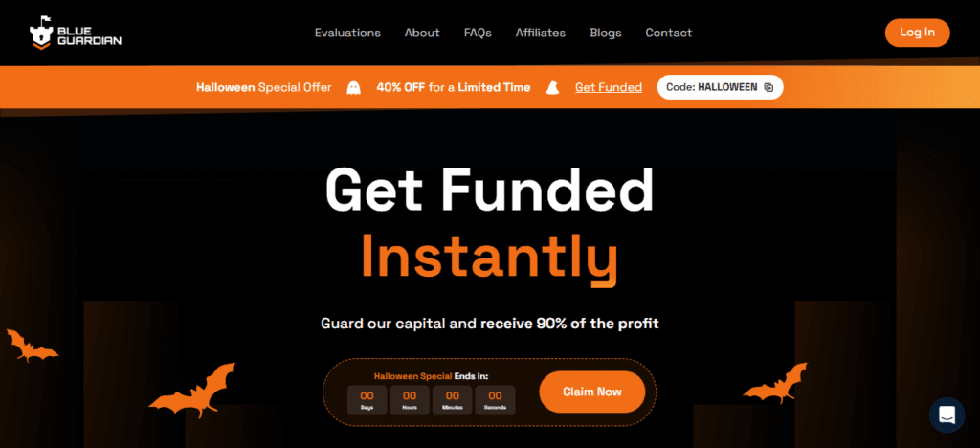The image size is (980, 448).
Task: Click the large bat near the countdown
Action: click(x=191, y=390)
